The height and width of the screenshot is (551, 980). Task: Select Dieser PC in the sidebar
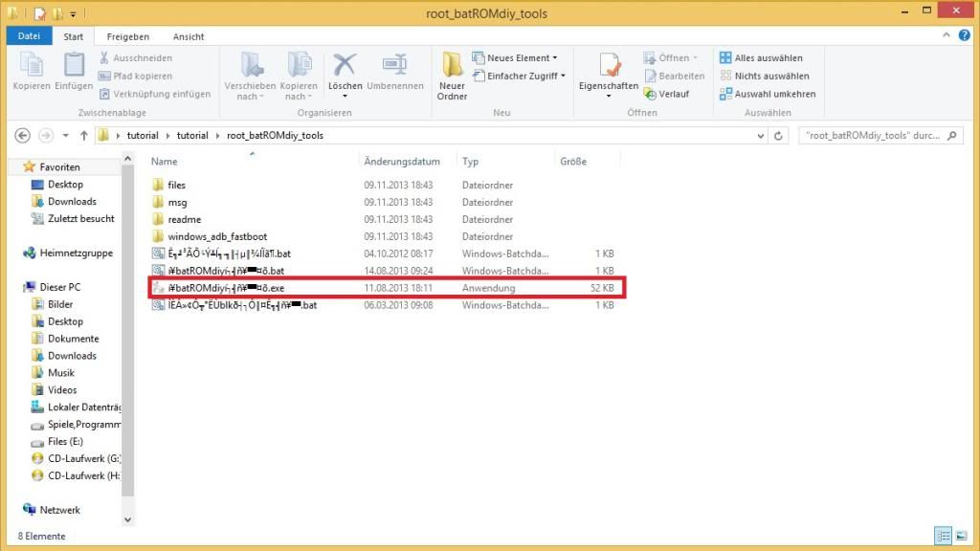(x=60, y=287)
